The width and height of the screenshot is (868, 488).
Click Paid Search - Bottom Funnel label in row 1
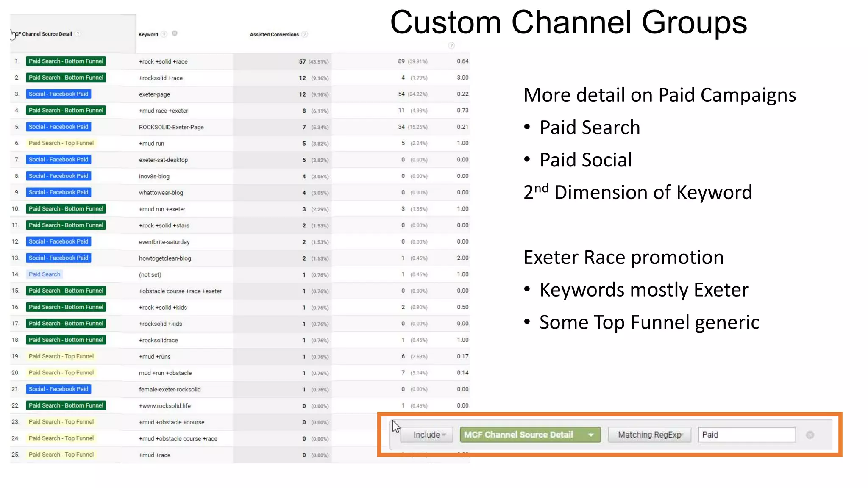pyautogui.click(x=66, y=61)
